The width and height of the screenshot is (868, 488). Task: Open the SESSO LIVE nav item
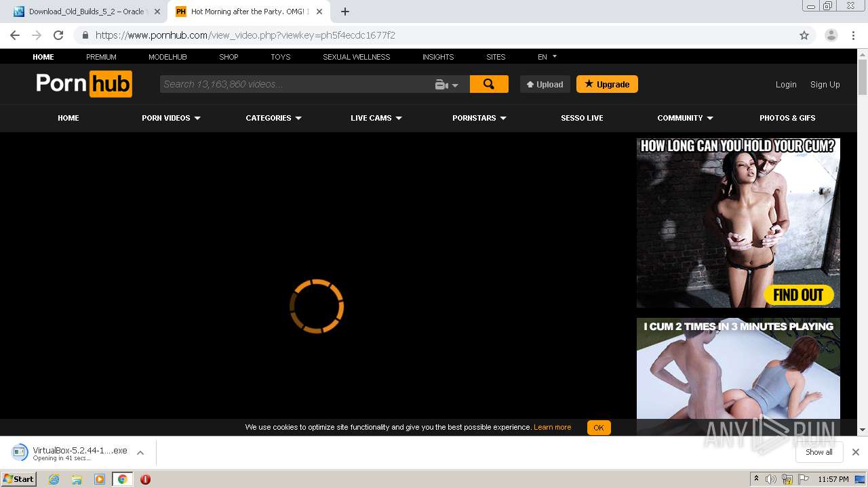[582, 118]
